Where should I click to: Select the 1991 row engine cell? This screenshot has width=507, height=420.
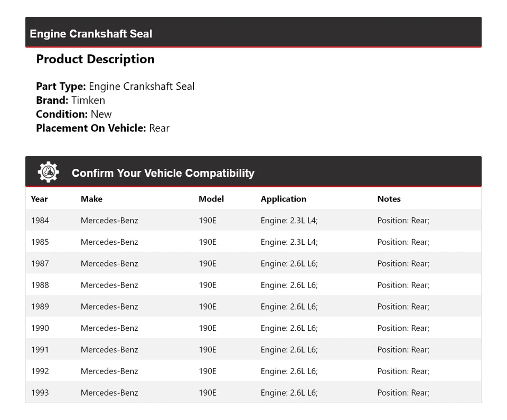[x=289, y=350]
